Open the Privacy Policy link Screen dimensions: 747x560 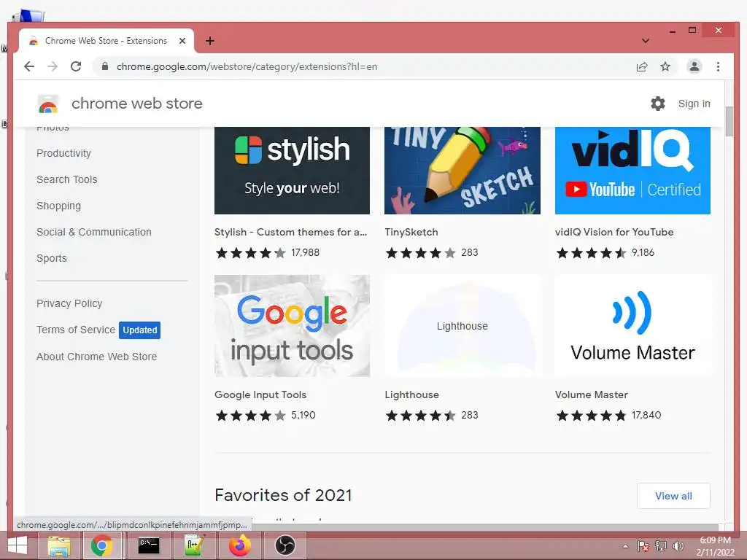coord(69,303)
